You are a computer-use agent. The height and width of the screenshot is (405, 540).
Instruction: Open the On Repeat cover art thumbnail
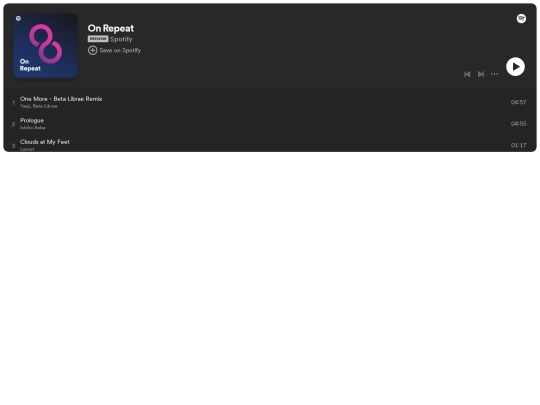click(x=45, y=46)
